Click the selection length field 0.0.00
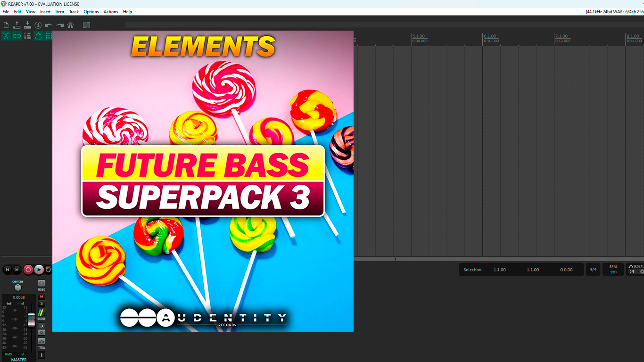Image resolution: width=644 pixels, height=362 pixels. [x=566, y=270]
